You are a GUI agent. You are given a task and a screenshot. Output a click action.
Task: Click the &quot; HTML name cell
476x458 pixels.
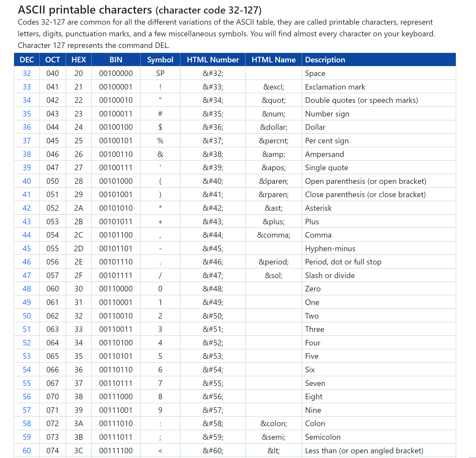pyautogui.click(x=273, y=100)
